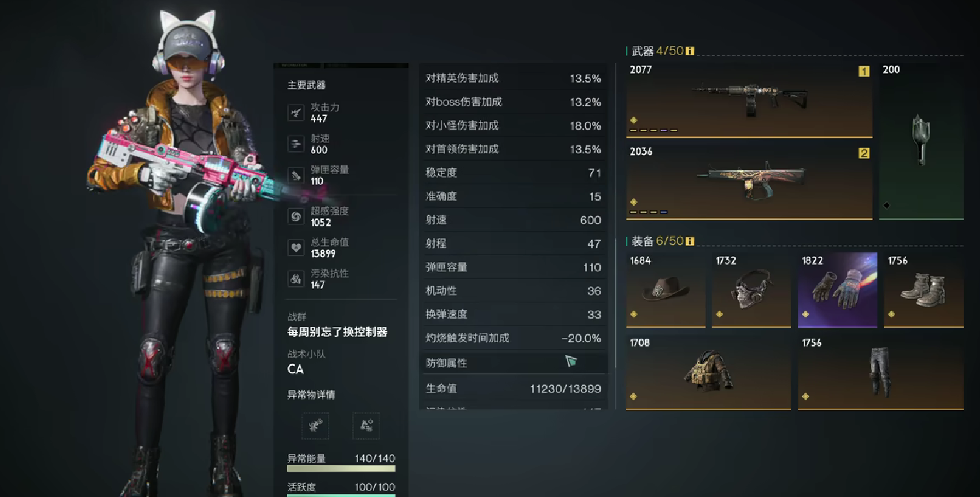Image resolution: width=980 pixels, height=497 pixels.
Task: Click the guild name 每周别忘了换控制器
Action: point(338,332)
